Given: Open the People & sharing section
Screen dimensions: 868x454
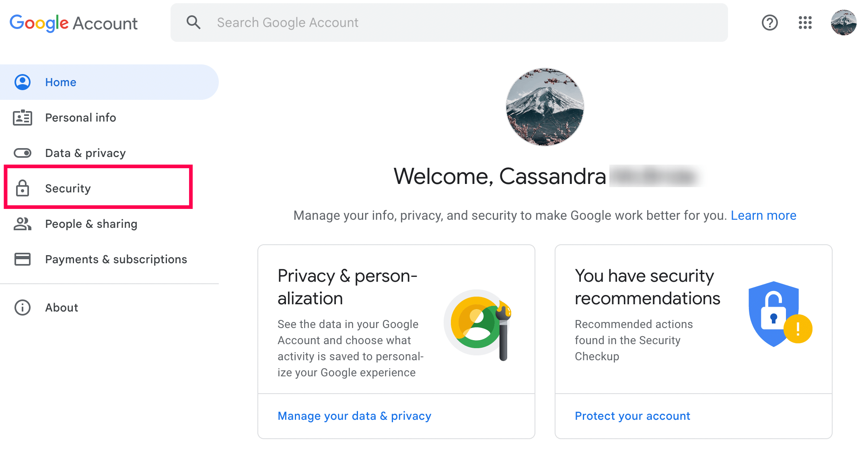Looking at the screenshot, I should pos(91,224).
